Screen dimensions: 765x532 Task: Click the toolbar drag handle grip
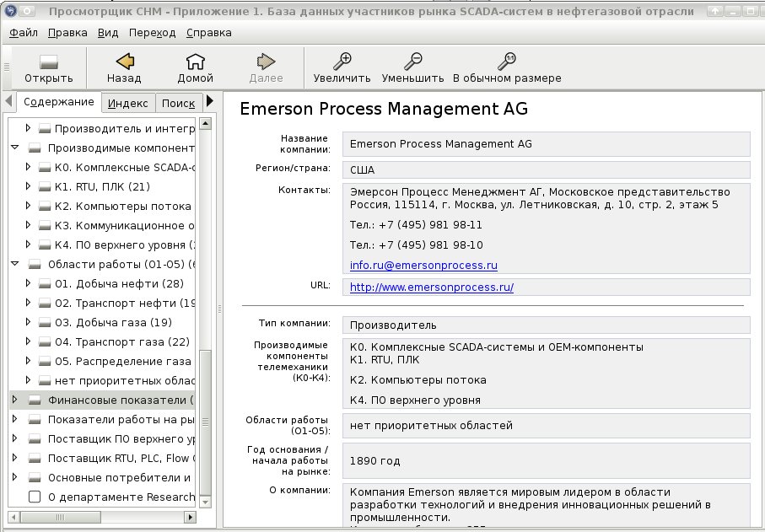(x=7, y=67)
